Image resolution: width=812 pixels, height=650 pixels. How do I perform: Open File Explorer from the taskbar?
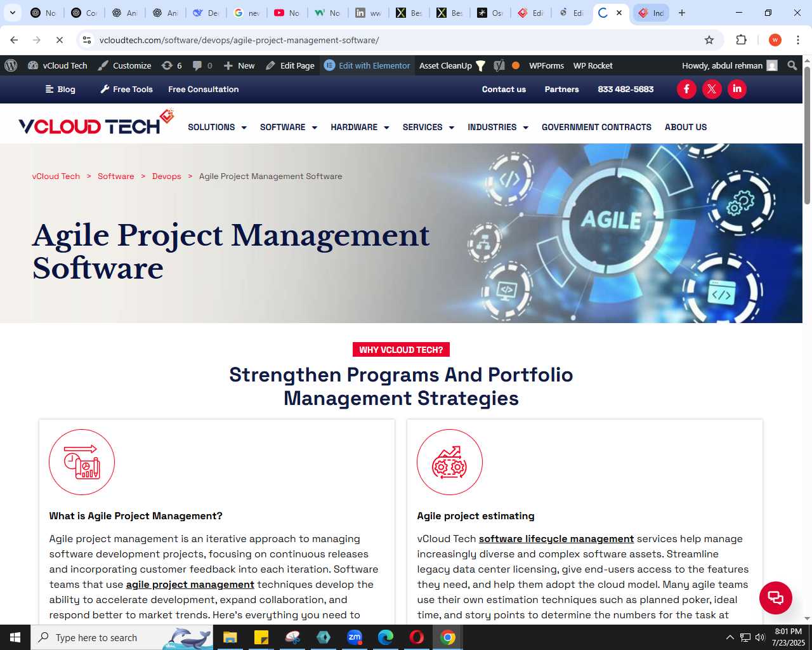230,637
